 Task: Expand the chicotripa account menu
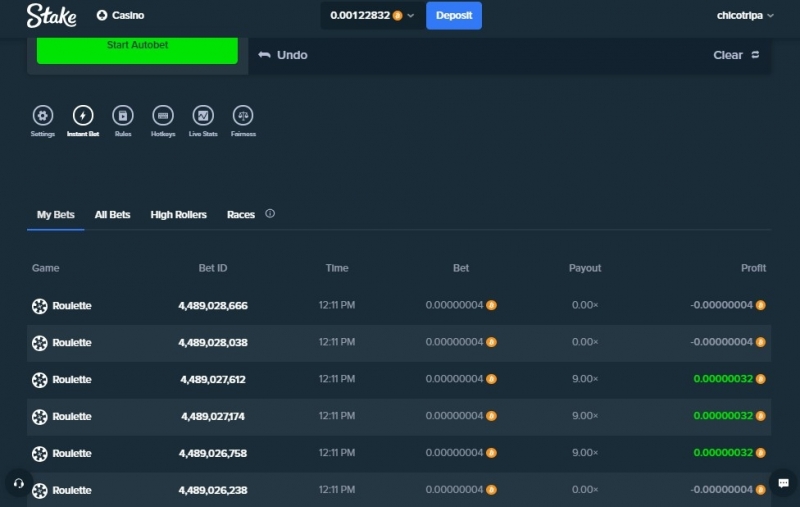click(x=745, y=15)
